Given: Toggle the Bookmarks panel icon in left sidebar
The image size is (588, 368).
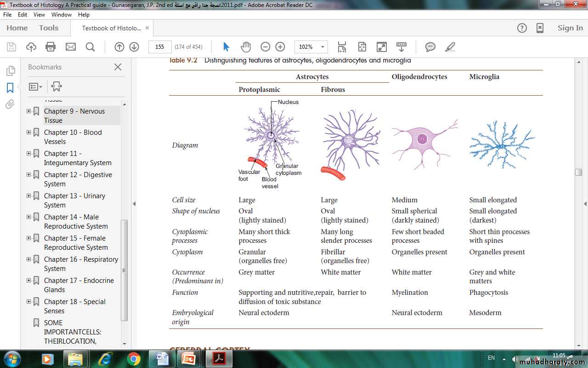Looking at the screenshot, I should [10, 87].
